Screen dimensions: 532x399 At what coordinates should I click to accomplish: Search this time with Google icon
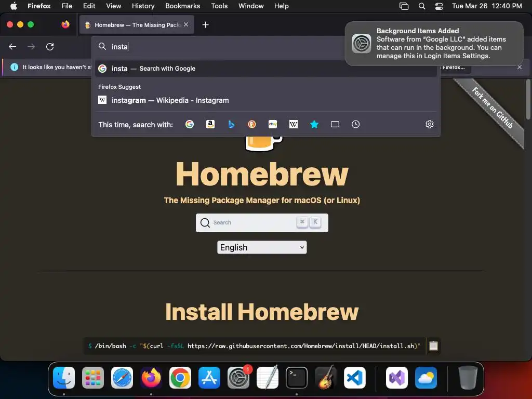pyautogui.click(x=190, y=124)
